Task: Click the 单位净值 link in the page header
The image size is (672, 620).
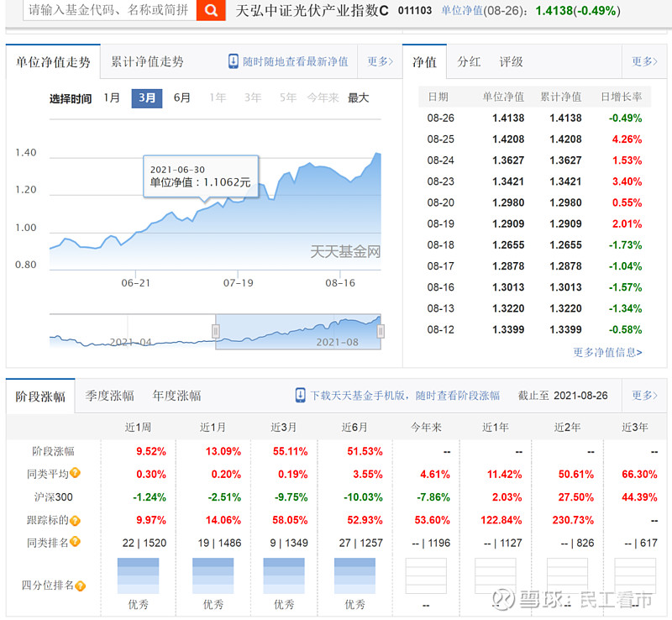Action: [x=462, y=10]
